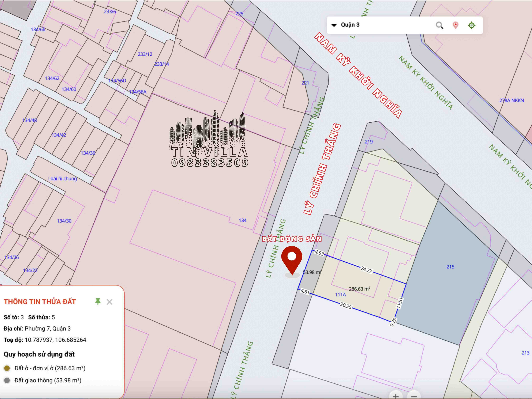This screenshot has height=399, width=532.
Task: Click the green GPS locate-me icon
Action: pyautogui.click(x=471, y=25)
